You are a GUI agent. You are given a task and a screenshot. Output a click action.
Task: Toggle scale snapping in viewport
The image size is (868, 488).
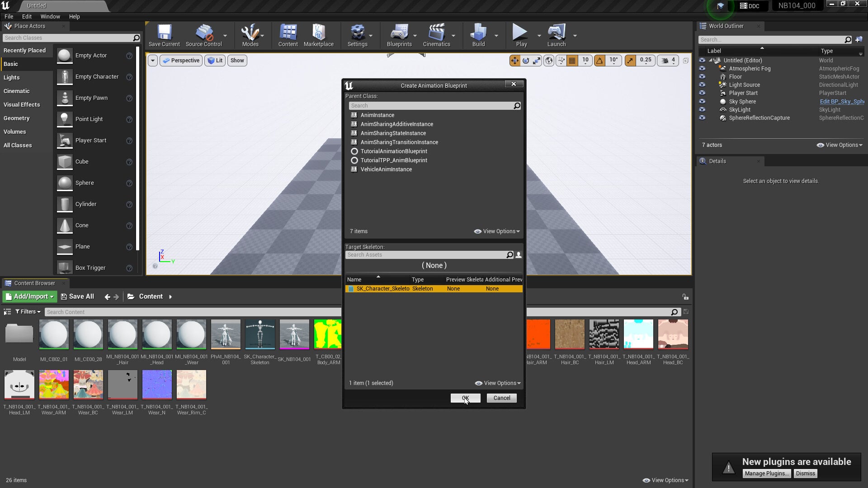pyautogui.click(x=630, y=61)
